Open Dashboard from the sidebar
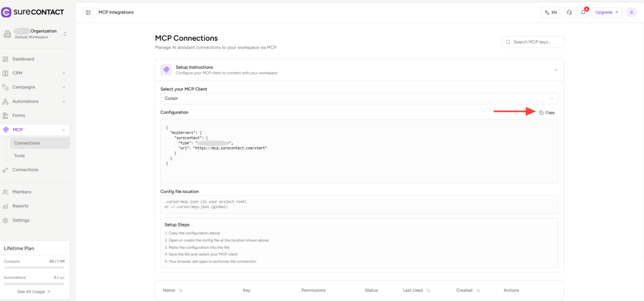 [23, 59]
